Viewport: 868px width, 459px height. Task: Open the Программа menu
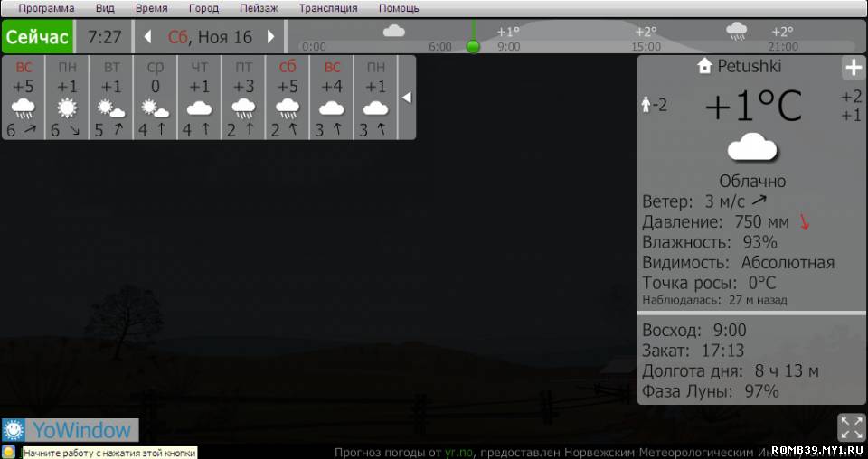point(46,8)
